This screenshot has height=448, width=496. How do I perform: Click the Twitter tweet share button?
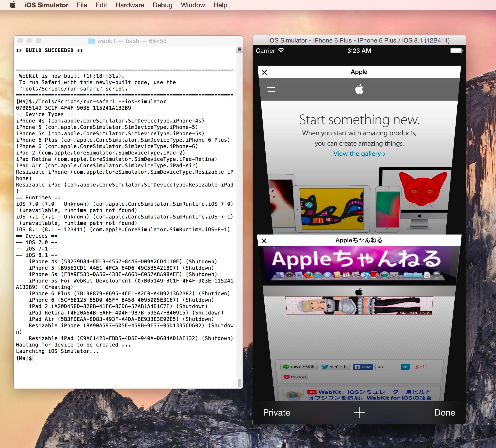click(335, 367)
